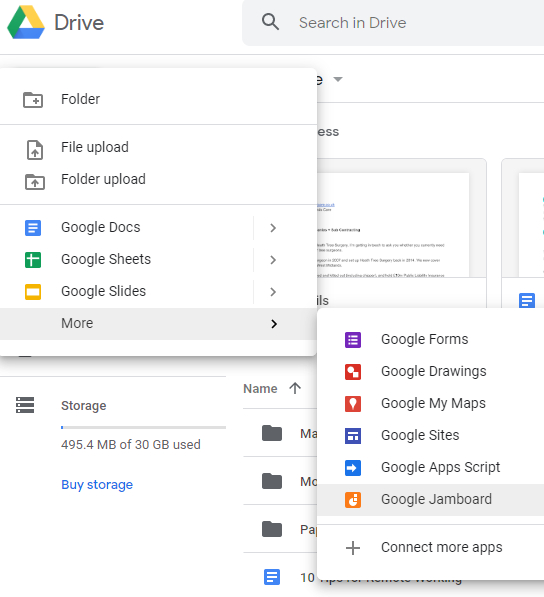Image resolution: width=544 pixels, height=597 pixels.
Task: Click the folder icon in Pa row
Action: coord(272,529)
